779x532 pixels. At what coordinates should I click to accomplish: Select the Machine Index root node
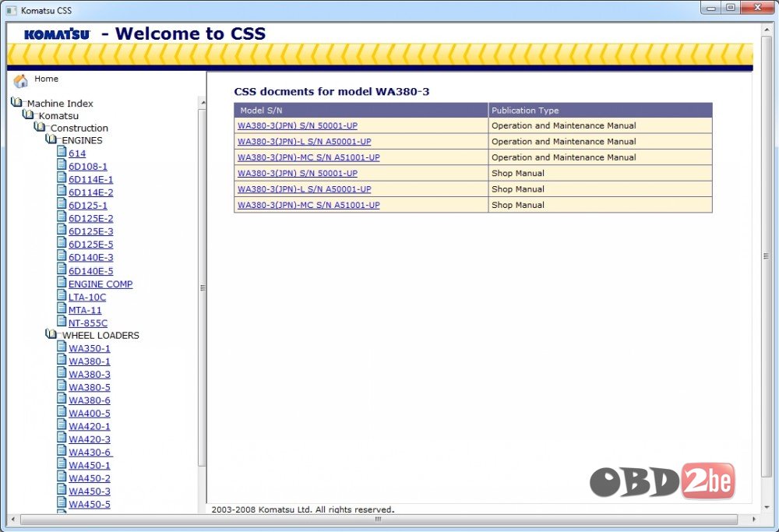pos(60,104)
